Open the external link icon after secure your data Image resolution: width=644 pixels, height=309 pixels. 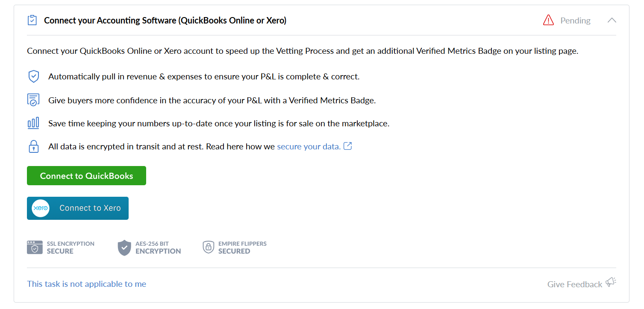[348, 146]
